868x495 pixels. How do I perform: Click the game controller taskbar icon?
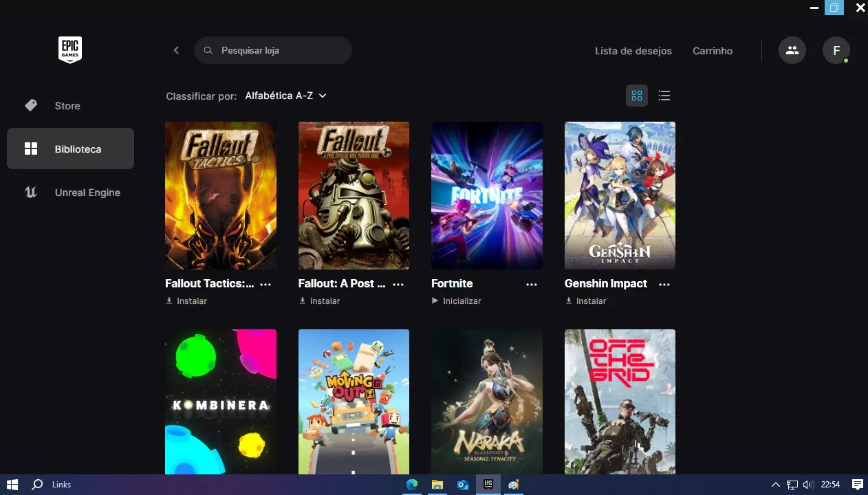point(513,485)
